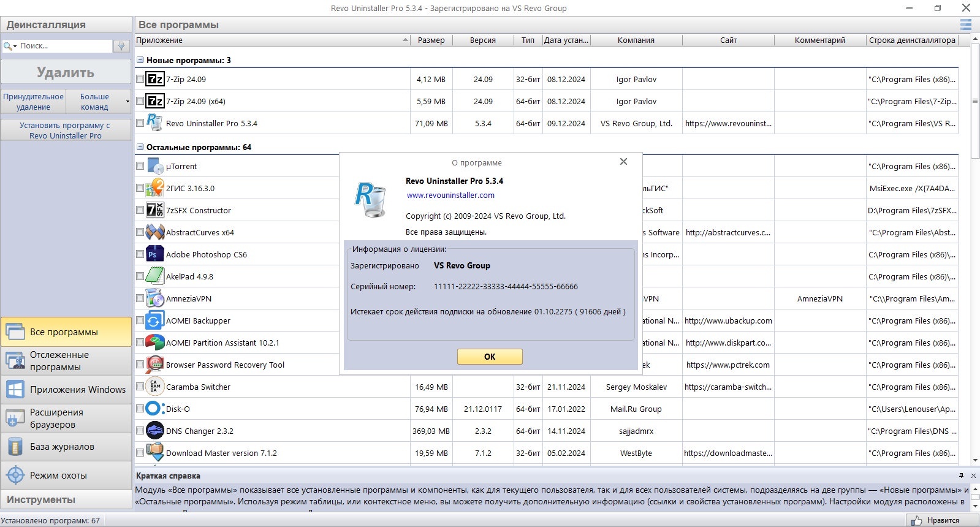Click the help panel scroll down arrow
Image resolution: width=980 pixels, height=527 pixels.
974,506
